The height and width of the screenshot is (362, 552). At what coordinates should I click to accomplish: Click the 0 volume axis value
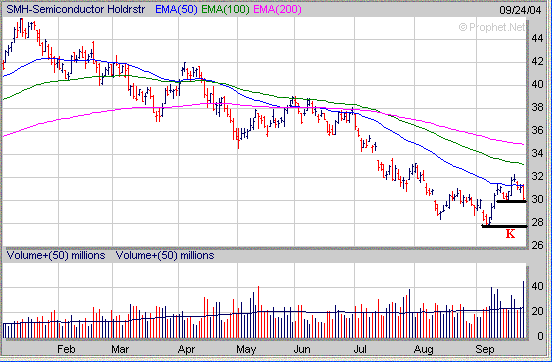tap(540, 336)
